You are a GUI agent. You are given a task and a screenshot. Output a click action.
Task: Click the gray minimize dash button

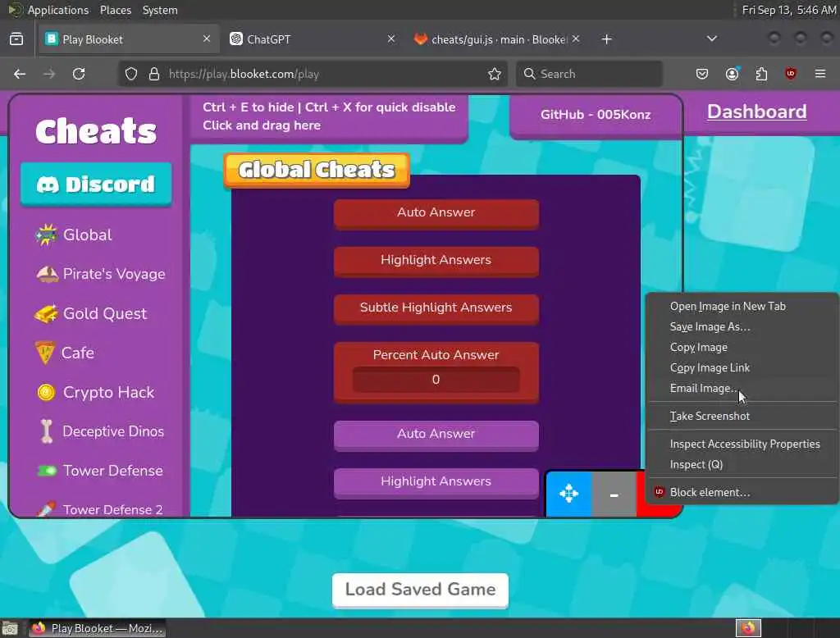[x=614, y=495]
